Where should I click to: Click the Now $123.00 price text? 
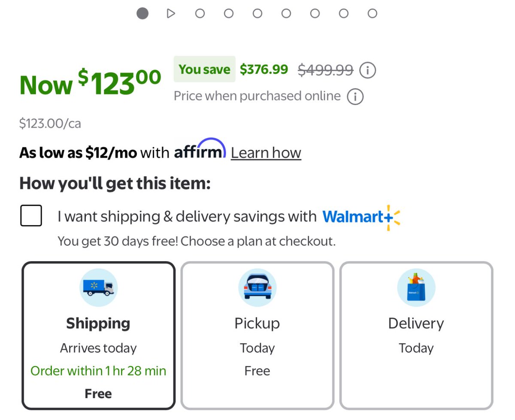coord(90,83)
